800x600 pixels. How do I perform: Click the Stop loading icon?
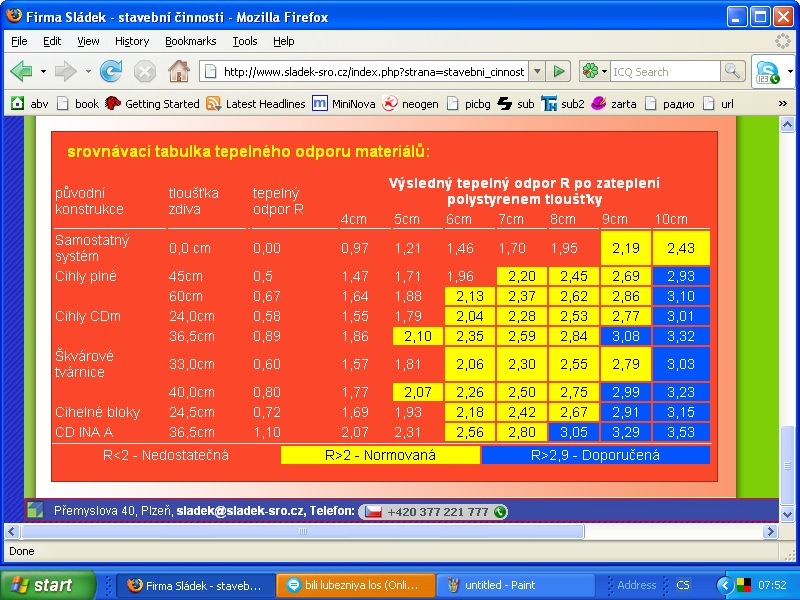pyautogui.click(x=145, y=71)
